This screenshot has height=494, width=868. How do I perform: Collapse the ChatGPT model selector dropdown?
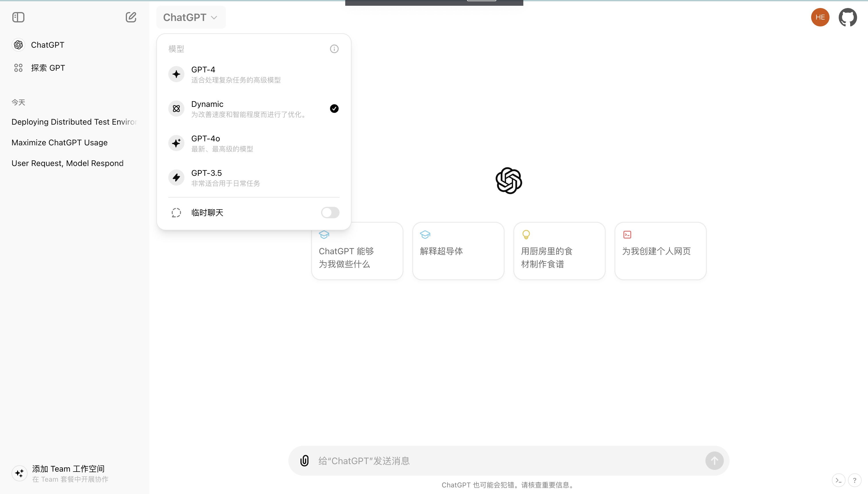point(191,17)
